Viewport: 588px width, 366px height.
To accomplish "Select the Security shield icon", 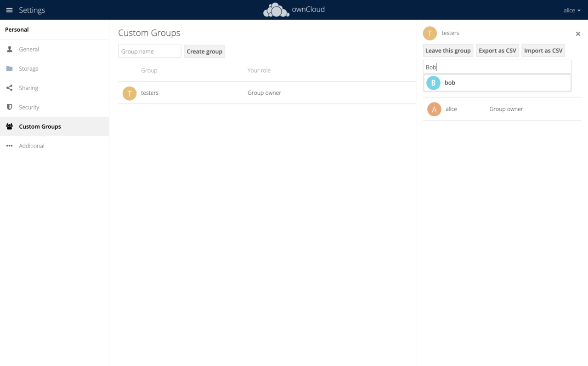I will [10, 107].
